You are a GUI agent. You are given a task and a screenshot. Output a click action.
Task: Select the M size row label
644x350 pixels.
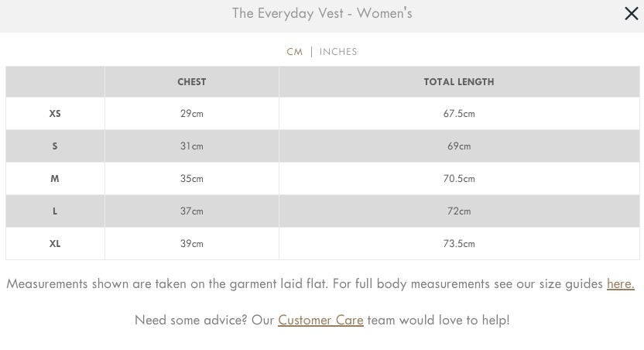pos(55,179)
